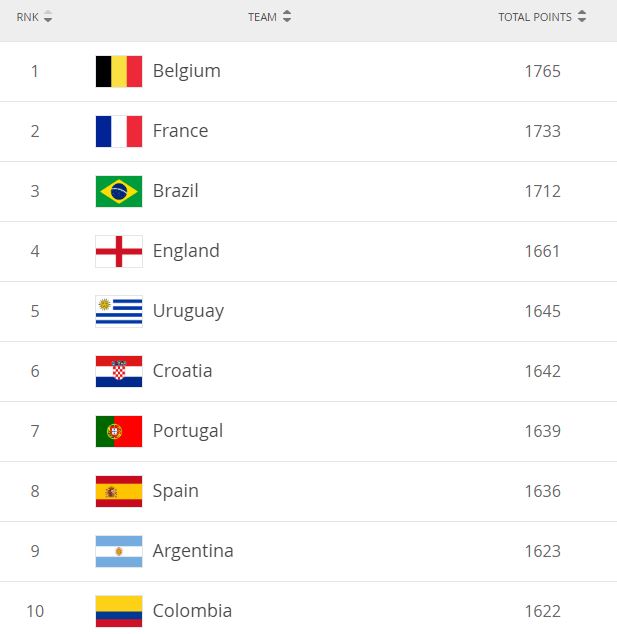Select the Brazil team name
The height and width of the screenshot is (634, 617).
click(175, 191)
